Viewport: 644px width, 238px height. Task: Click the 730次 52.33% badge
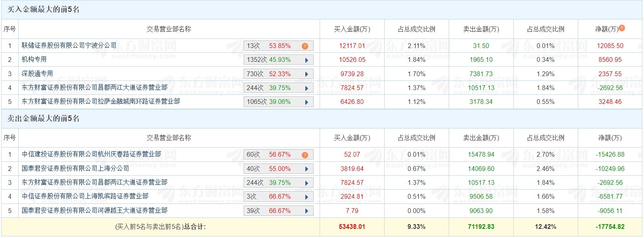click(278, 74)
